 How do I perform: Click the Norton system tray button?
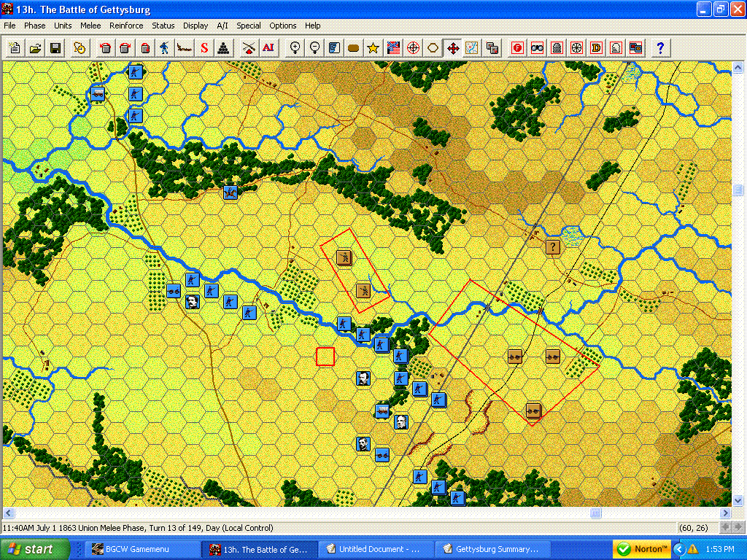click(642, 549)
